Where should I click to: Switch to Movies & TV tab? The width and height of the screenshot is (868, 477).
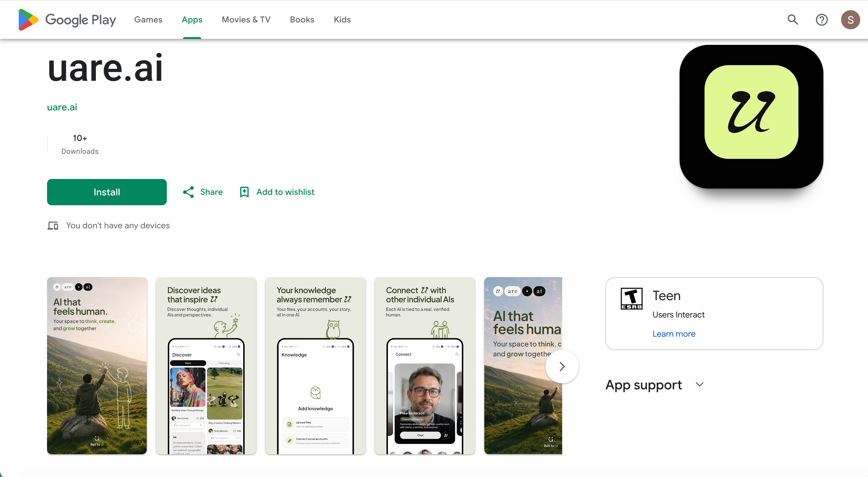click(246, 19)
